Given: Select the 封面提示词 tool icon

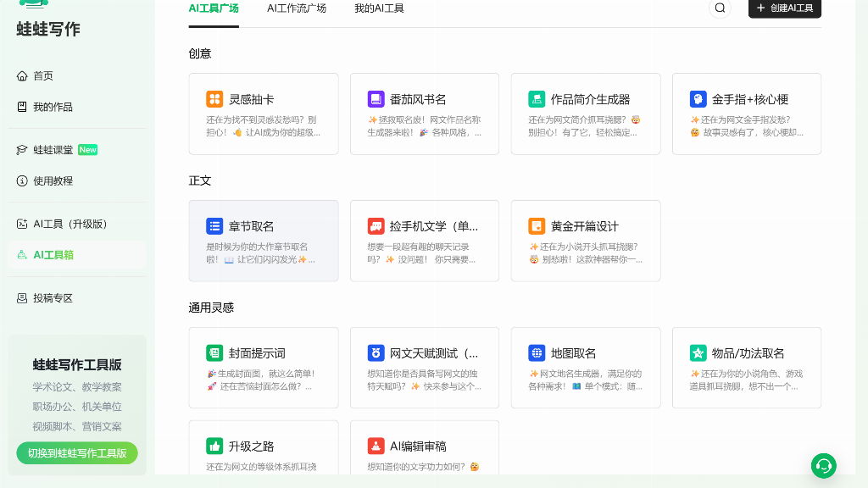Looking at the screenshot, I should click(x=214, y=353).
